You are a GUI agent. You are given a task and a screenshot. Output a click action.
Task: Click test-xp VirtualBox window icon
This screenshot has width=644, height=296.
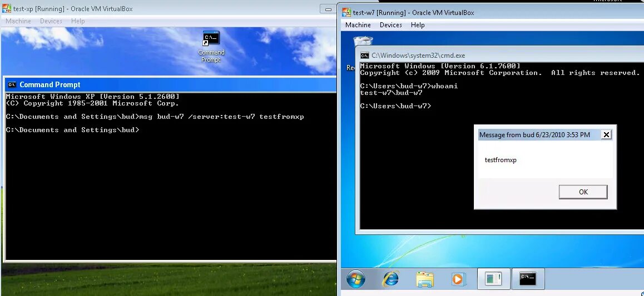tap(7, 9)
